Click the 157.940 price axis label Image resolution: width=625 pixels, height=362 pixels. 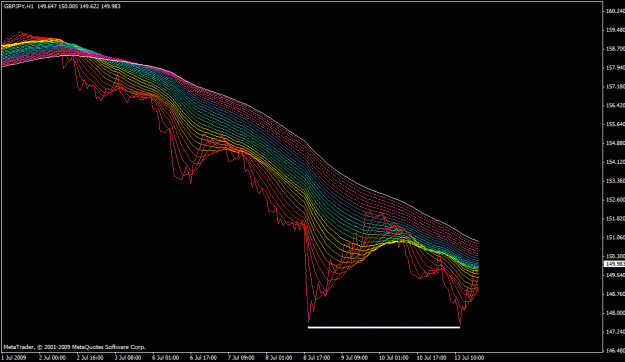point(615,68)
